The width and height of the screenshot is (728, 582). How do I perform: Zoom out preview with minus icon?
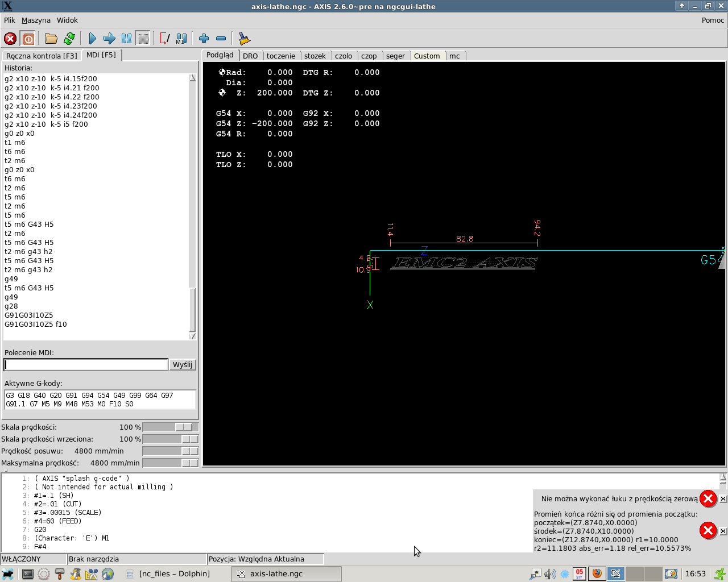(221, 39)
